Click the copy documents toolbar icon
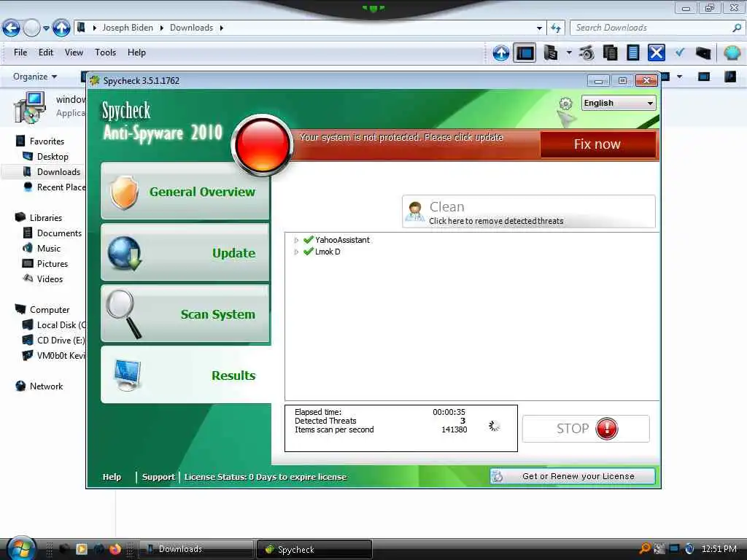Image resolution: width=747 pixels, height=560 pixels. [x=610, y=52]
